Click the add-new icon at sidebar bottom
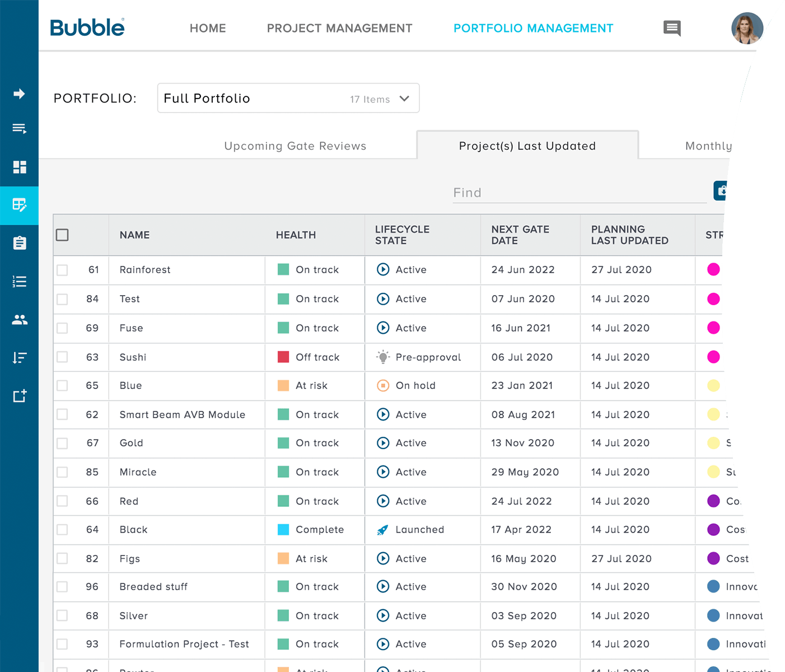This screenshot has width=785, height=672. pos(19,396)
